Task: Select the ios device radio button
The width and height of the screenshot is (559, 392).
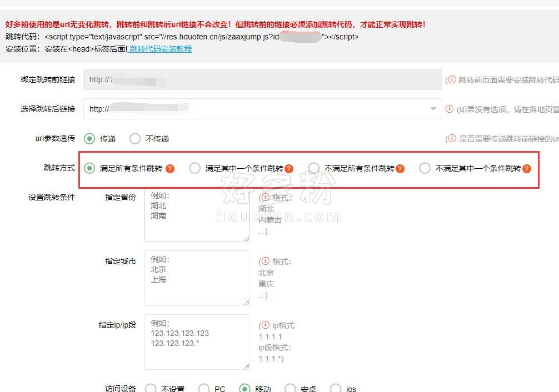Action: (x=336, y=389)
